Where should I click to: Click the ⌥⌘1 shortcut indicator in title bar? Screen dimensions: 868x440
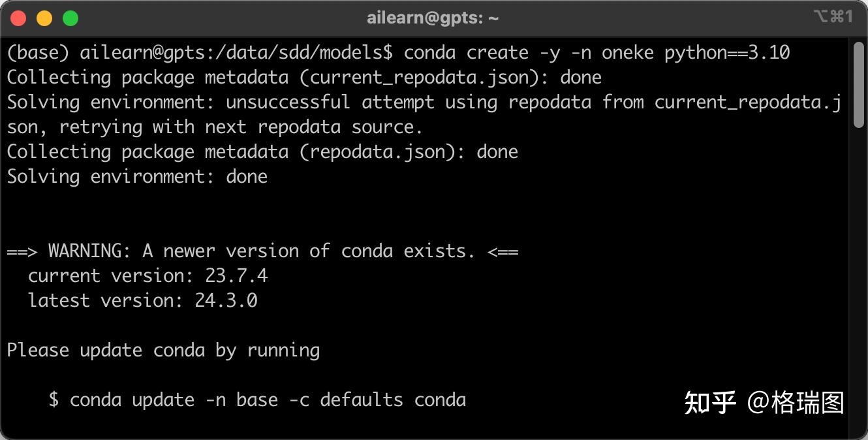tap(833, 17)
